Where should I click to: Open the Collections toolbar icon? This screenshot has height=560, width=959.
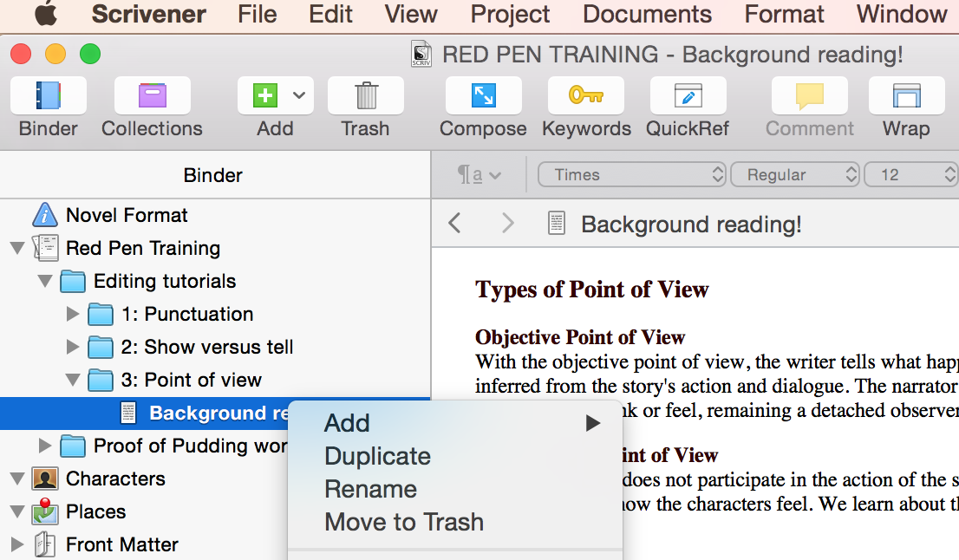152,95
